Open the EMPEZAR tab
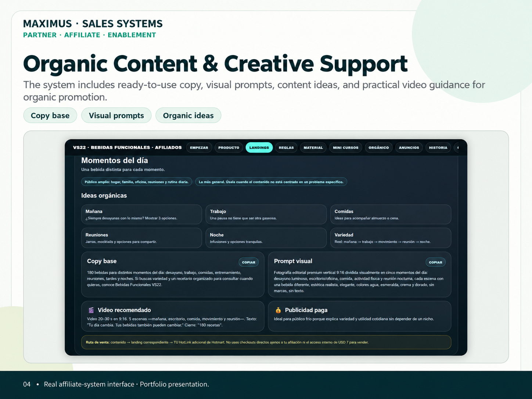532x399 pixels. click(199, 148)
